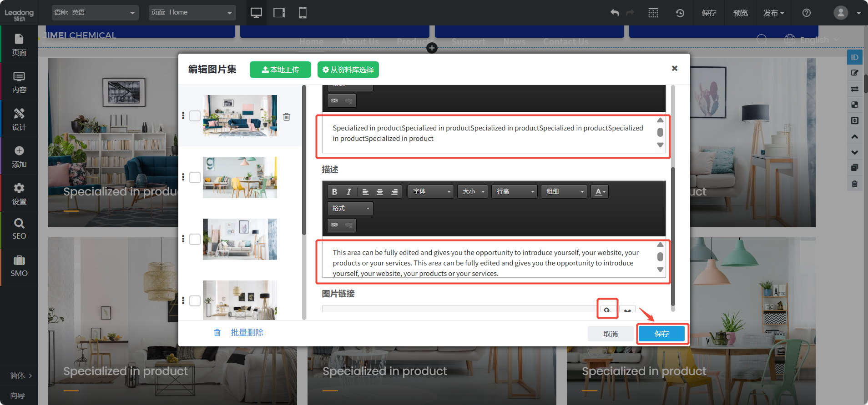Open text color picker in description toolbar
The width and height of the screenshot is (868, 405).
click(600, 192)
